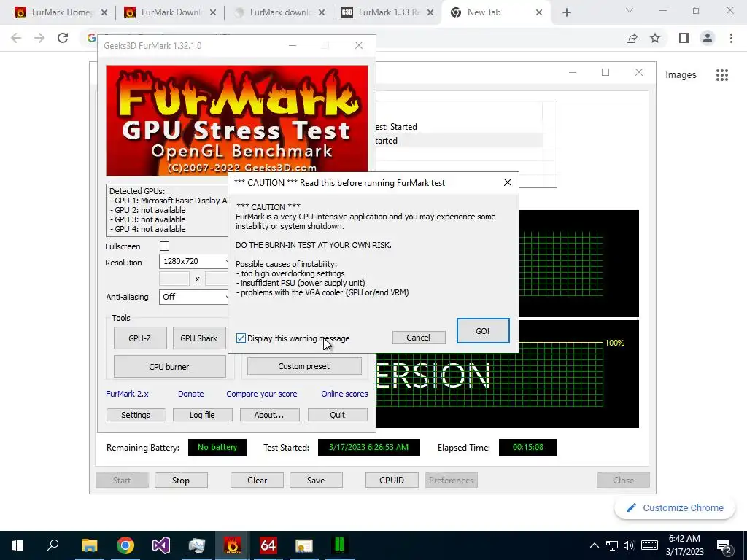The width and height of the screenshot is (747, 560).
Task: Click the FurMark GPU Stress Test banner
Action: pyautogui.click(x=237, y=120)
